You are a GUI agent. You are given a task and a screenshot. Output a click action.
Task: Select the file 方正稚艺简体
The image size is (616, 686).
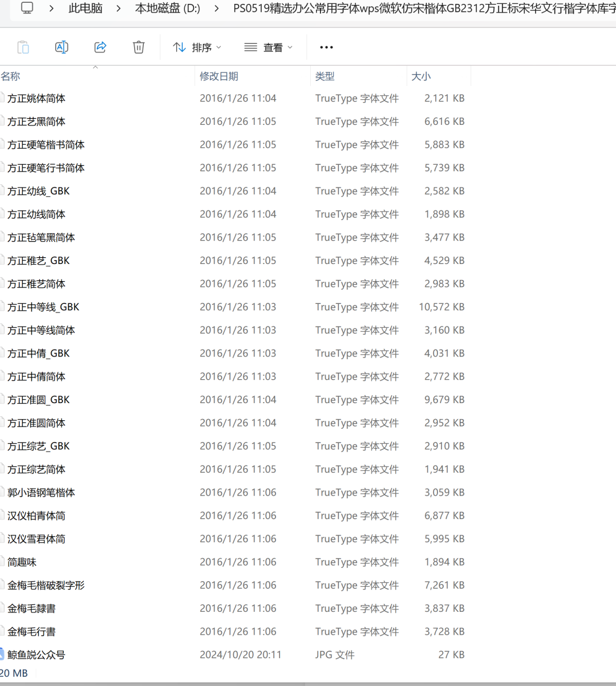[x=37, y=284]
